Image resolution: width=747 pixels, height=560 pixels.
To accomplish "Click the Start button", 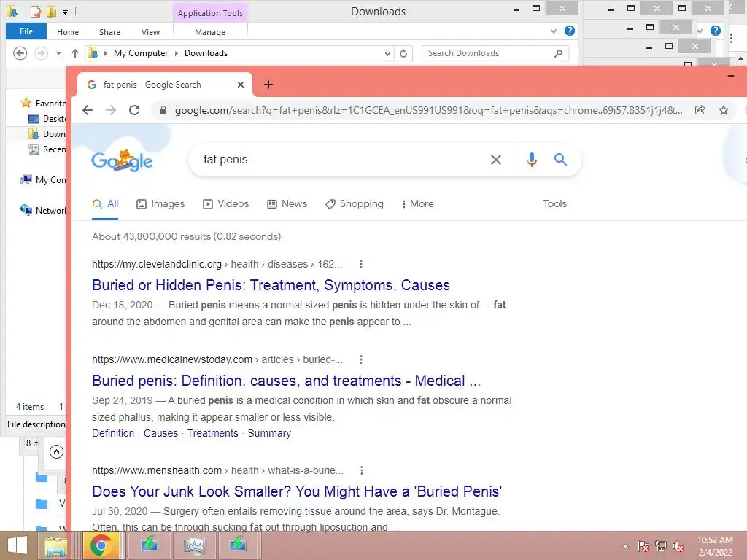I will tap(18, 545).
